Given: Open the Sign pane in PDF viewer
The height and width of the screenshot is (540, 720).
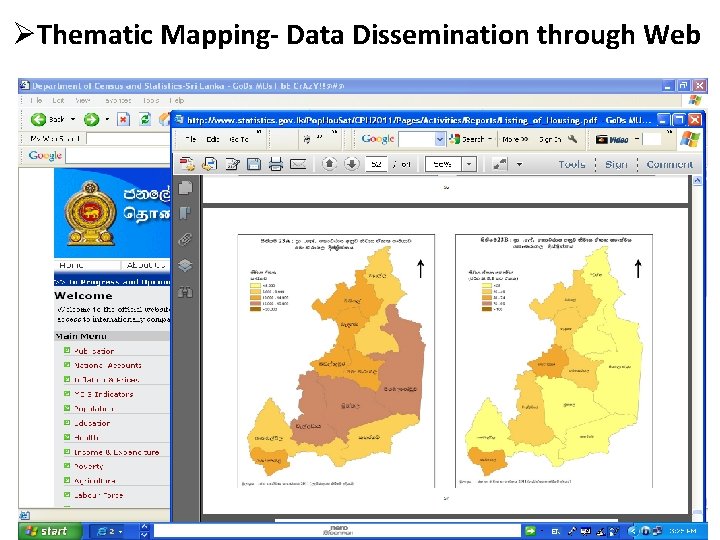Looking at the screenshot, I should (616, 164).
